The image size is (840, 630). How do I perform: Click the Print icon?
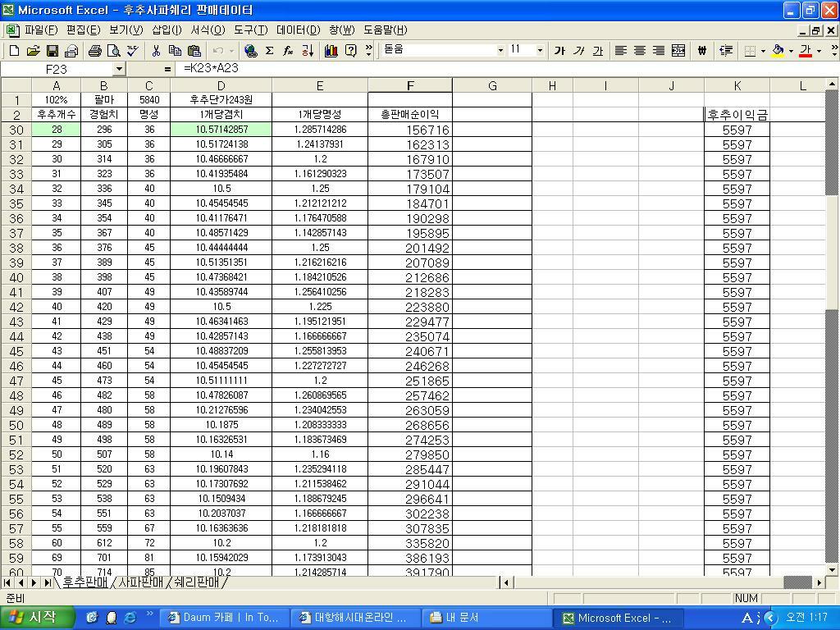94,51
